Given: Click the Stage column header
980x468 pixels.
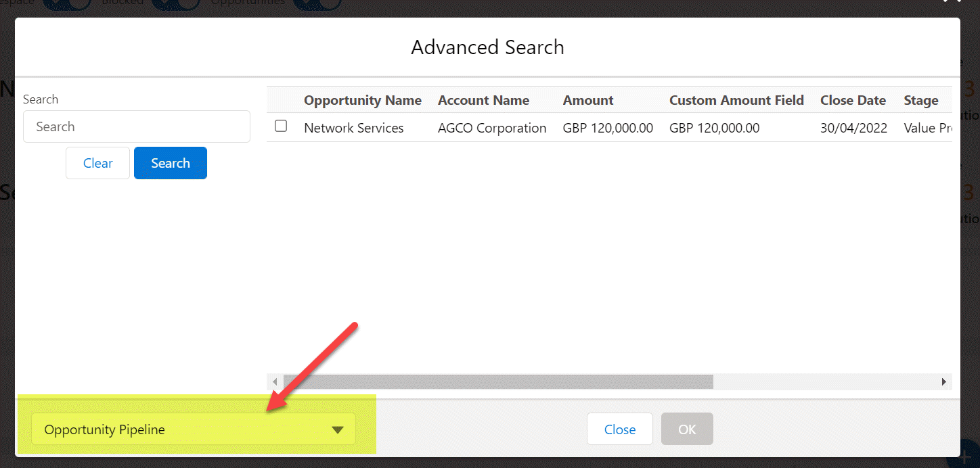Looking at the screenshot, I should [920, 100].
